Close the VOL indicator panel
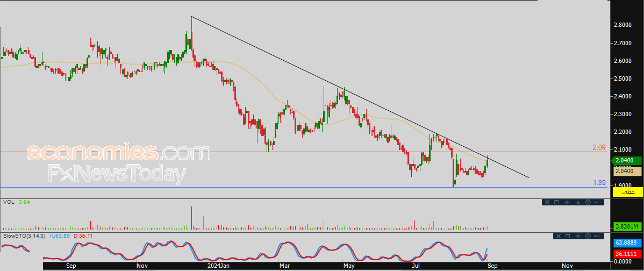The height and width of the screenshot is (271, 644). click(547, 202)
